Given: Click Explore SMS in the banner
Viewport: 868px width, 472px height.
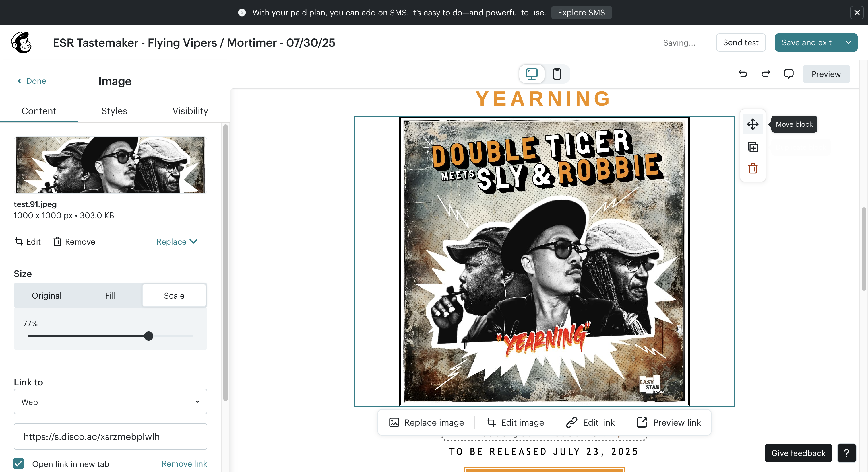Looking at the screenshot, I should pos(581,13).
